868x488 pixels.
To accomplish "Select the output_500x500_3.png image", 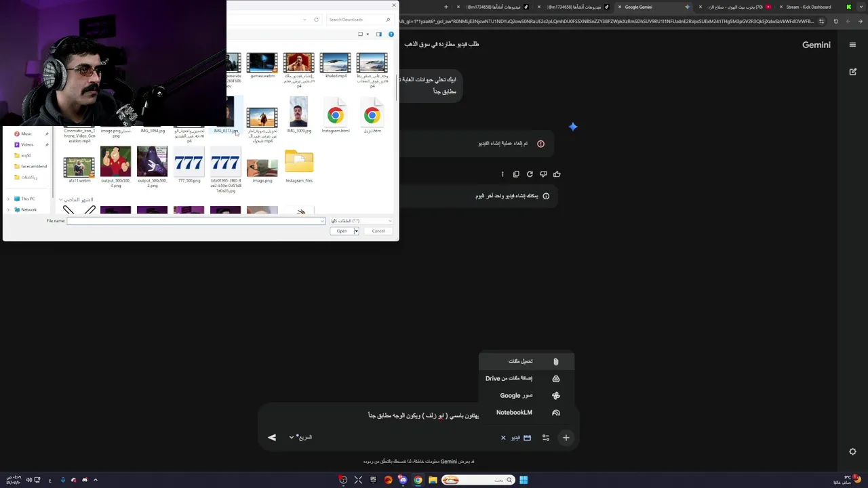I will tap(115, 167).
